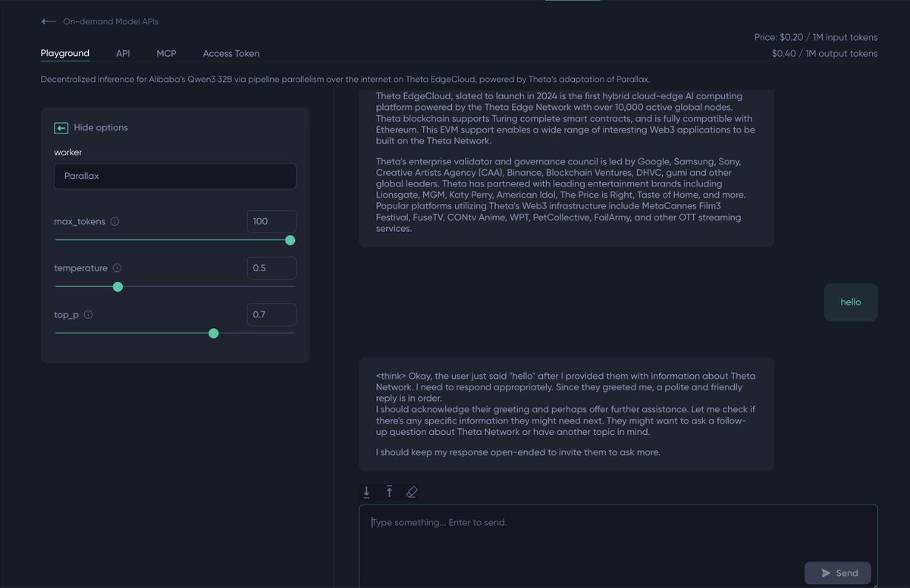Screen dimensions: 910x588
Task: Click the max_tokens value field
Action: click(271, 221)
